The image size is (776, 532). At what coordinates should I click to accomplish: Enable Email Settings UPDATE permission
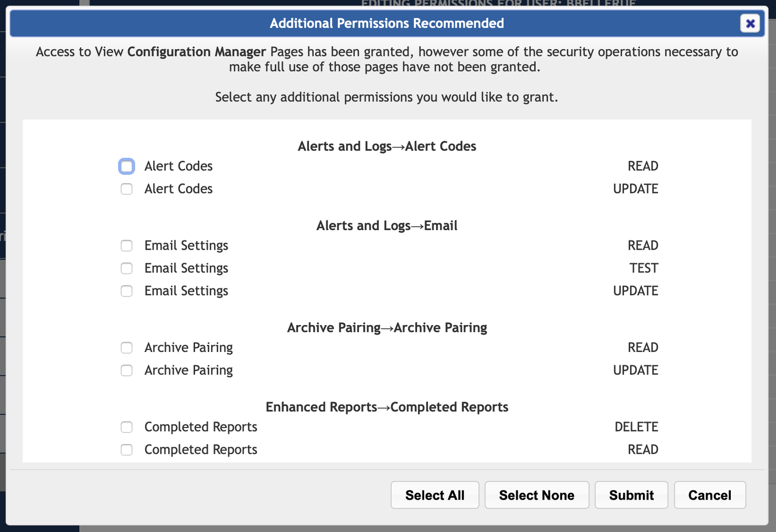pos(126,291)
